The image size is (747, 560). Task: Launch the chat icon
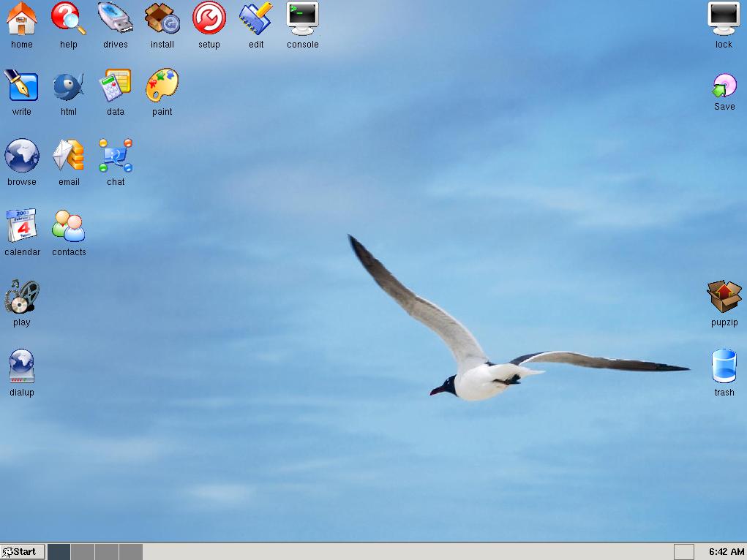tap(116, 156)
